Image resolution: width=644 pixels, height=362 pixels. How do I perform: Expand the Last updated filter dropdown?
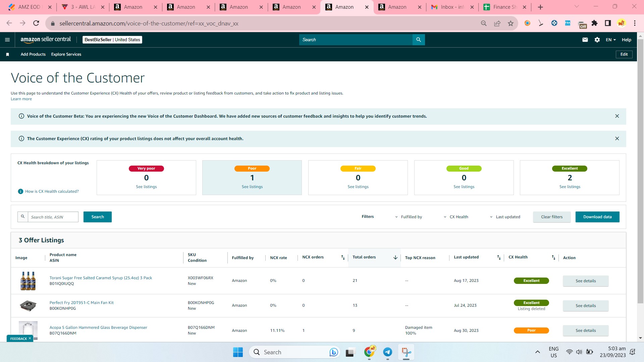tap(505, 217)
